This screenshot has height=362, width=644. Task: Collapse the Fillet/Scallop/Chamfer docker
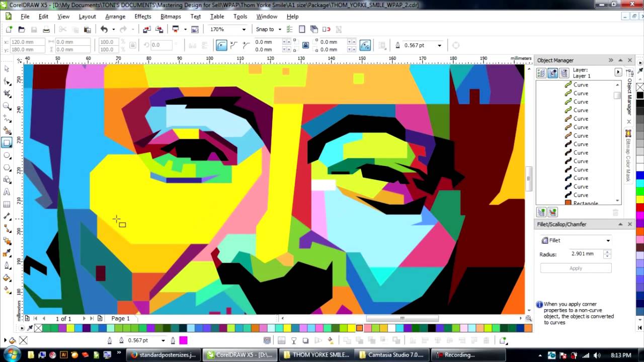coord(620,224)
